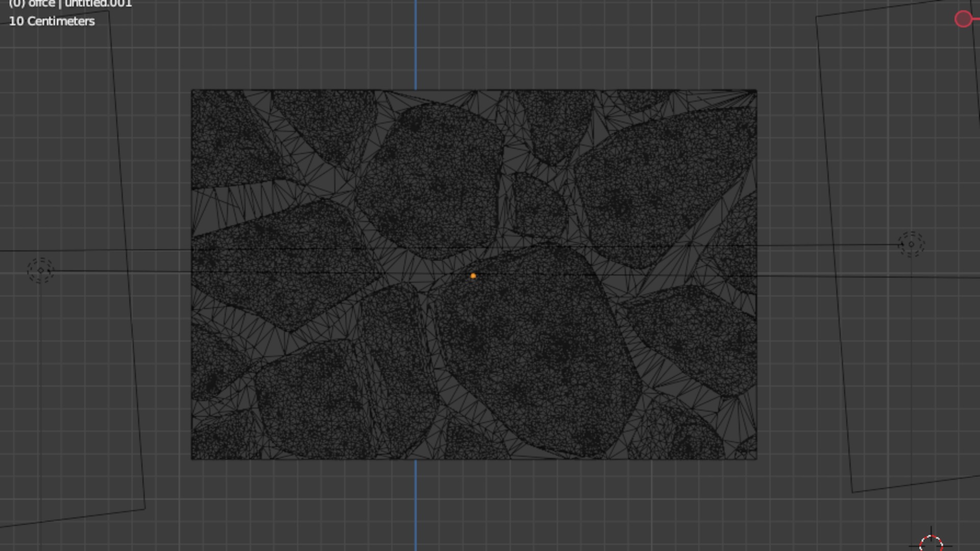The image size is (980, 551).
Task: Click the top-left corner of the wireframe mesh
Action: 192,90
